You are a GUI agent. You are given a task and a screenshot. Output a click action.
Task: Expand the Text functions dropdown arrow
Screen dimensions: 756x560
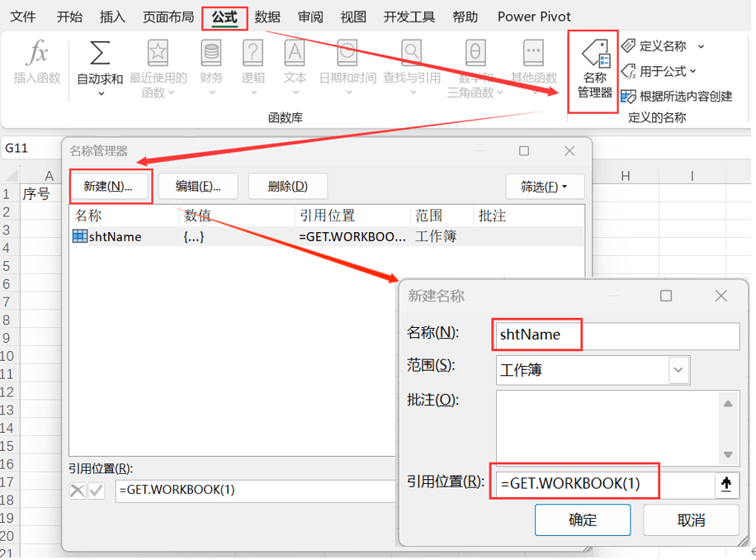(295, 93)
